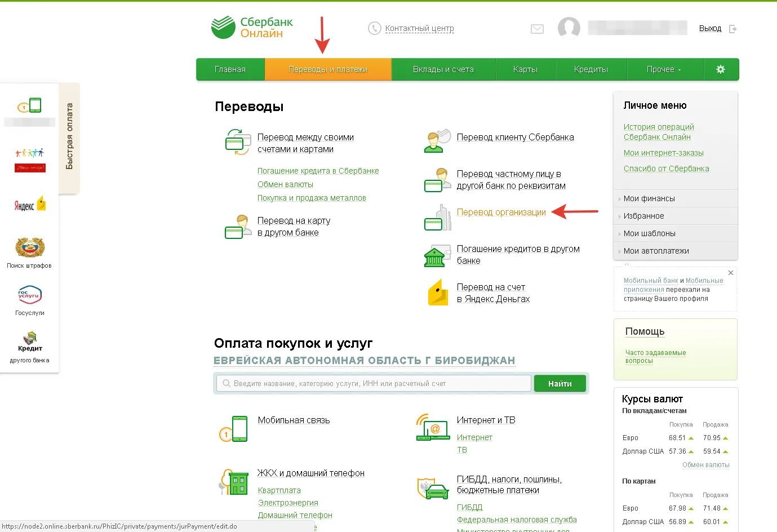The height and width of the screenshot is (532, 777).
Task: Click the bank building icon for Погашение кредитов
Action: [437, 256]
